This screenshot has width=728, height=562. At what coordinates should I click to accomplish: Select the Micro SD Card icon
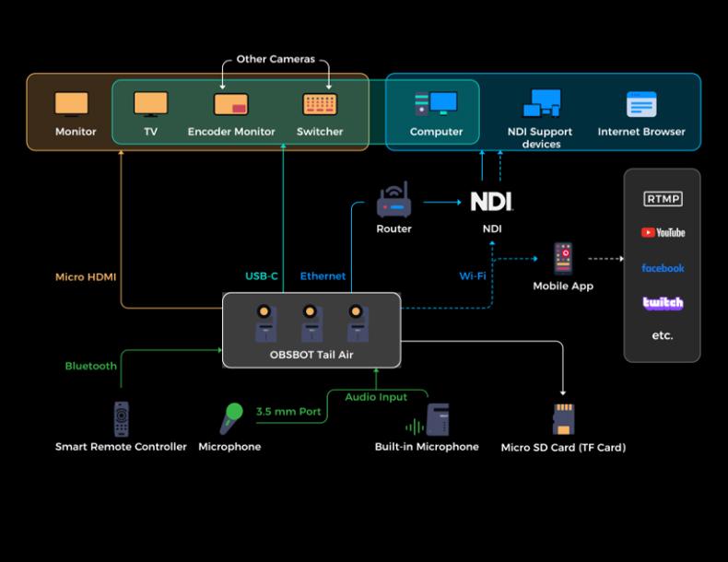click(x=563, y=419)
